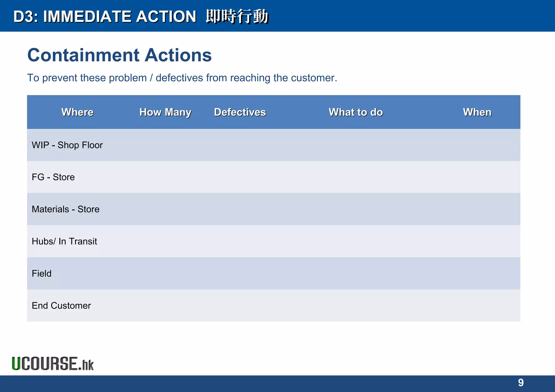Click the 'What to do' cell for Field
Viewport: 555px width, 392px height.
coord(356,273)
